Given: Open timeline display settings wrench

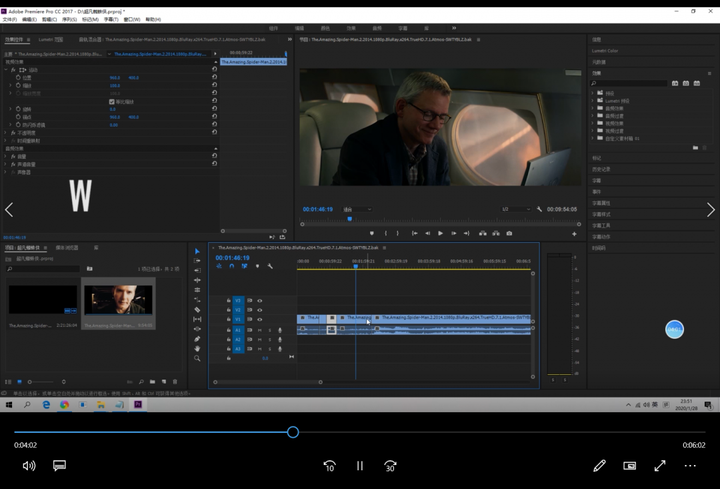Looking at the screenshot, I should coord(270,266).
